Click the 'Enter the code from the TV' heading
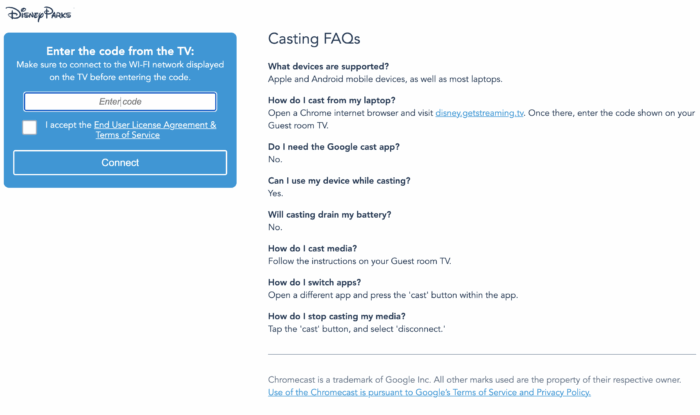This screenshot has width=700, height=415. click(x=120, y=51)
